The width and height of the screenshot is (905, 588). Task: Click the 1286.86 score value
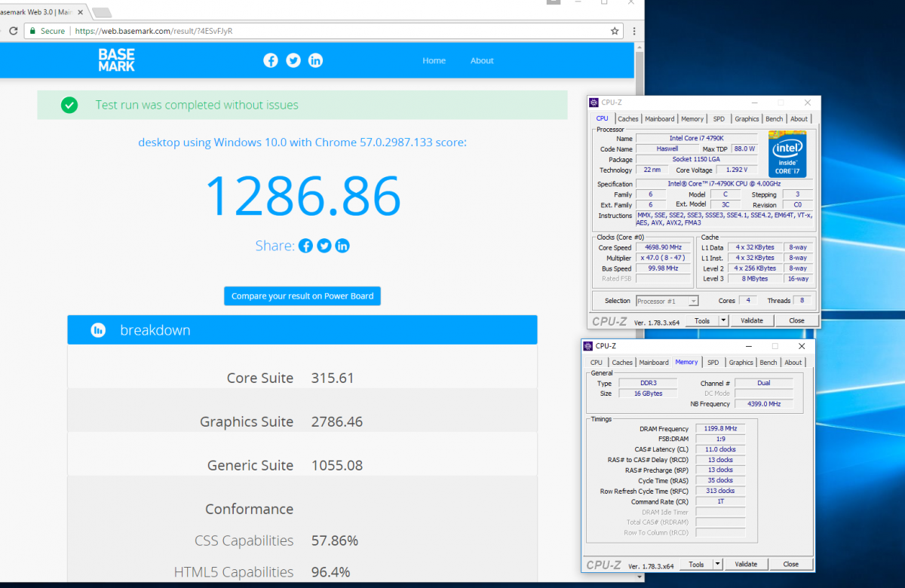click(x=302, y=196)
